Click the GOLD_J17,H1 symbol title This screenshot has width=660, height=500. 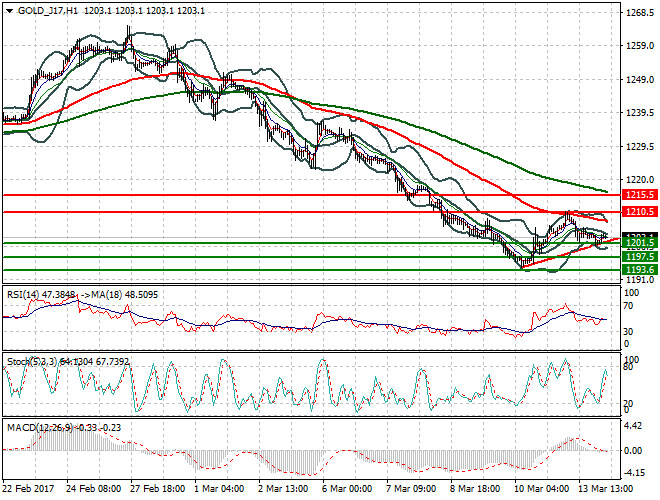click(x=46, y=9)
